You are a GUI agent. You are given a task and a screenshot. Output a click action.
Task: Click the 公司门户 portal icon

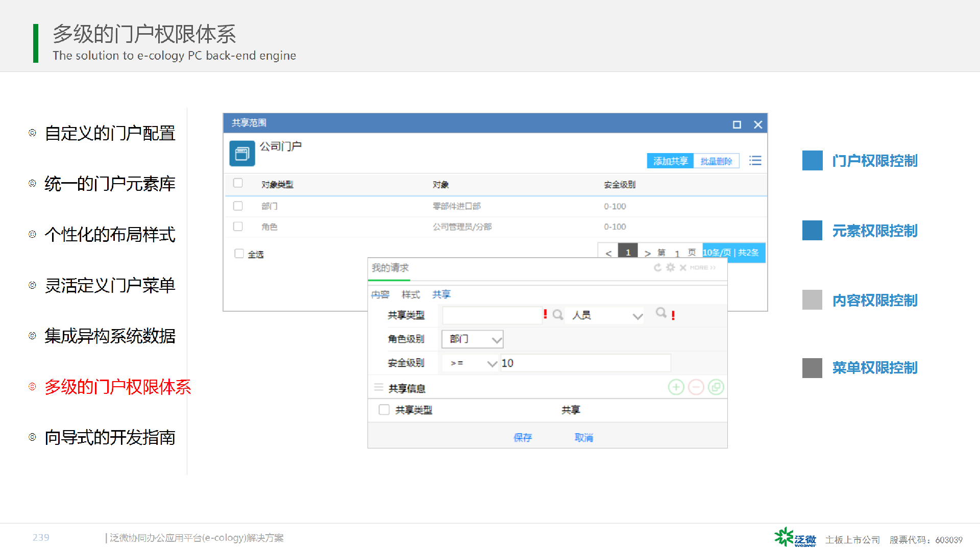pos(242,154)
